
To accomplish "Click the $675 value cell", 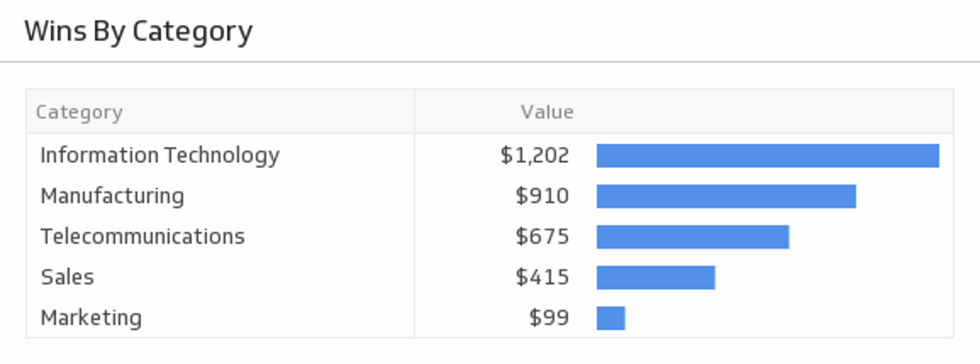I will 542,237.
